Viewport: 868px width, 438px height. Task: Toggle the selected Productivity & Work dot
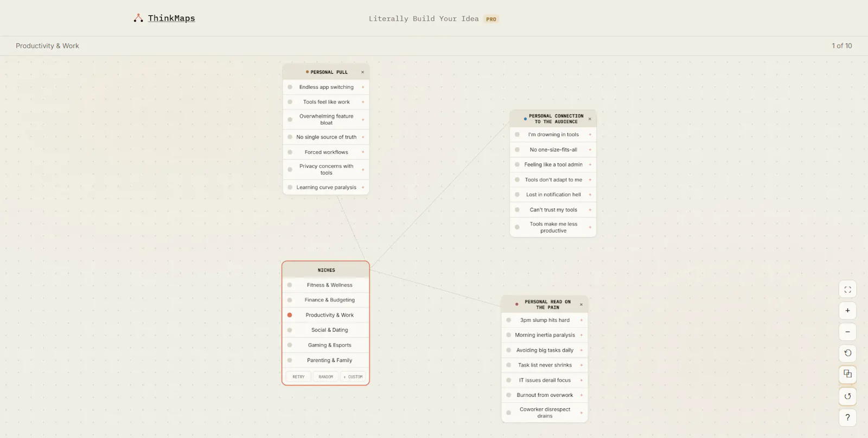pos(290,315)
